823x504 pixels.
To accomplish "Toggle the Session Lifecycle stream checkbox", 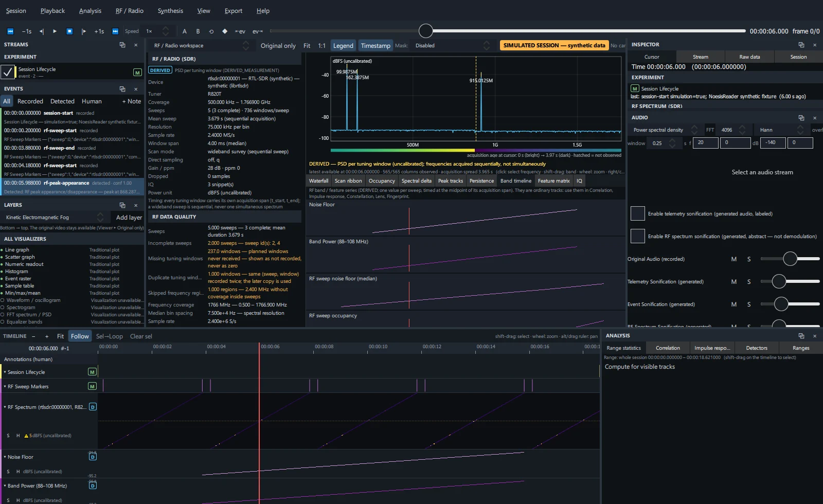I will [x=8, y=72].
